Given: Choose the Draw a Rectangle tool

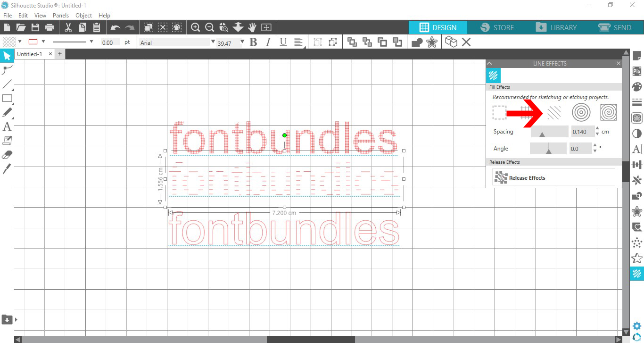Looking at the screenshot, I should coord(7,99).
